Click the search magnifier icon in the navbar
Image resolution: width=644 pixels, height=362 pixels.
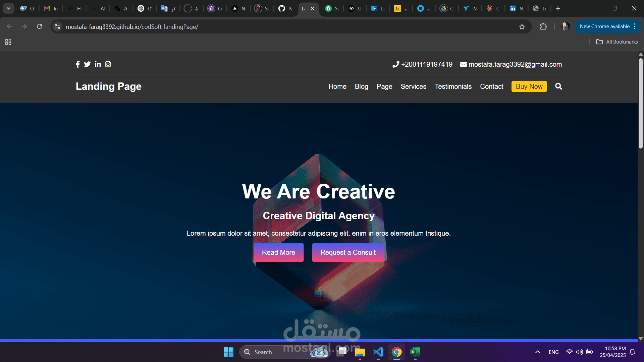[x=558, y=86]
